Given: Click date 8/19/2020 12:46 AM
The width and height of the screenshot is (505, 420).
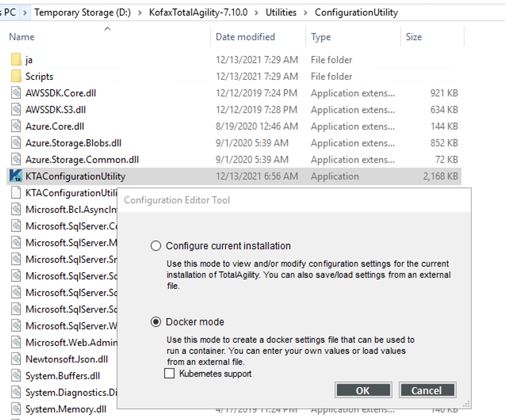Looking at the screenshot, I should point(256,126).
